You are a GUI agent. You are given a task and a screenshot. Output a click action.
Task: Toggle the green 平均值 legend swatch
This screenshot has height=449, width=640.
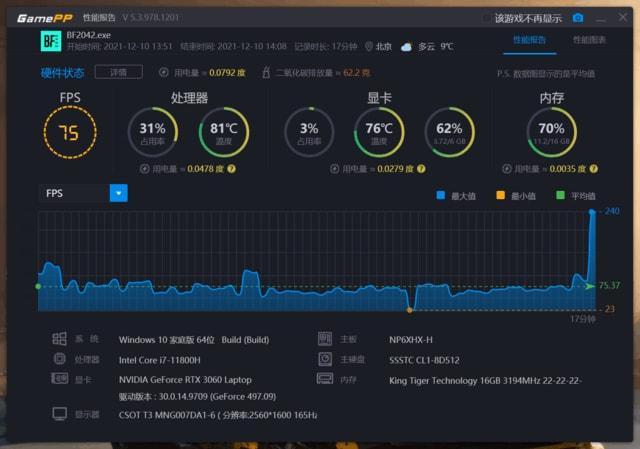(x=560, y=195)
